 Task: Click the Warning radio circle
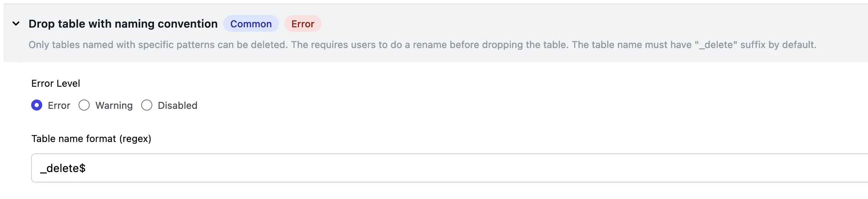pyautogui.click(x=84, y=105)
